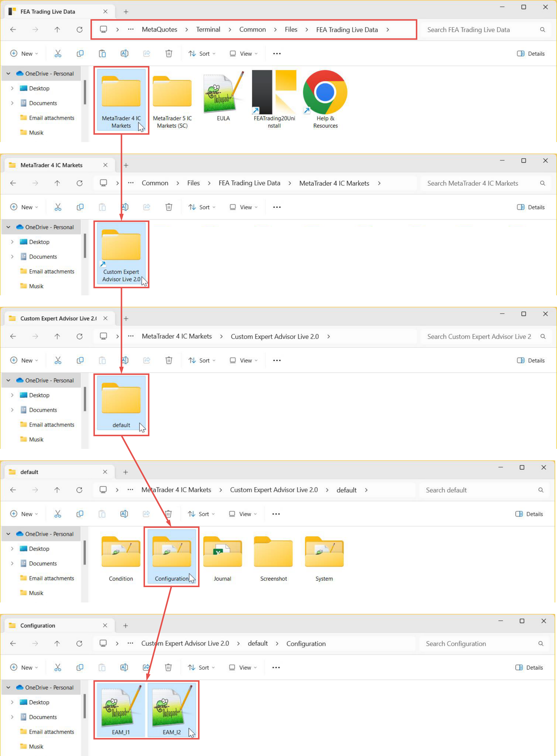
Task: Click Common breadcrumb in the FEA Trading Live Data window
Action: (253, 29)
